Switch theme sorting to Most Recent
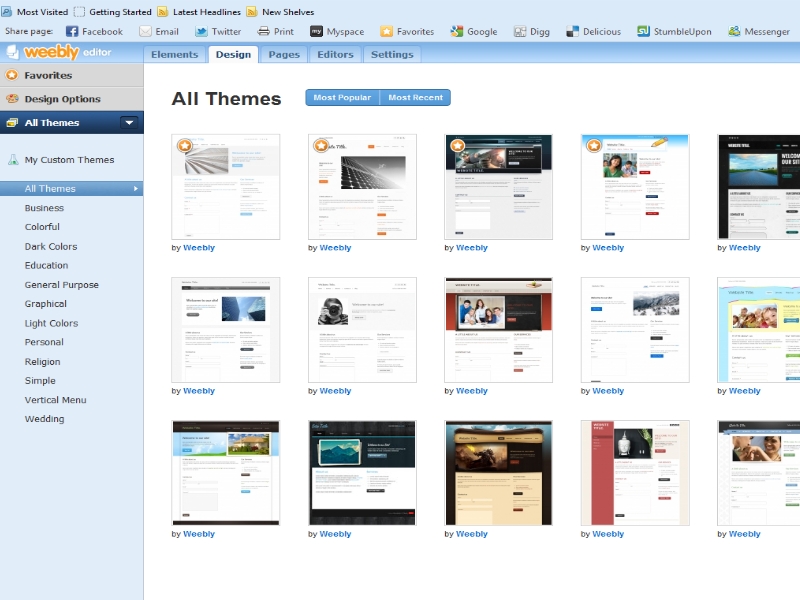This screenshot has height=600, width=800. click(x=415, y=98)
